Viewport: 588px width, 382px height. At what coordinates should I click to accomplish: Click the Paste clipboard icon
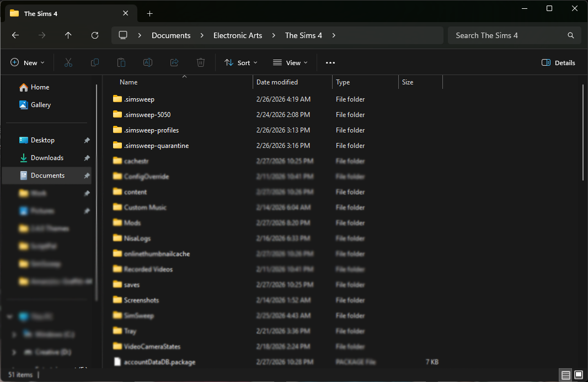click(x=121, y=63)
